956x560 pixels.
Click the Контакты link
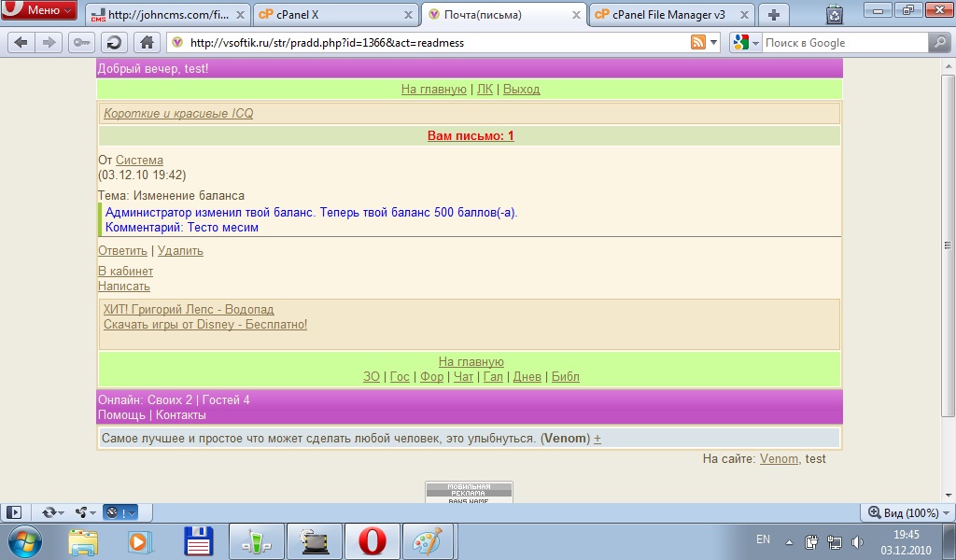[x=180, y=415]
